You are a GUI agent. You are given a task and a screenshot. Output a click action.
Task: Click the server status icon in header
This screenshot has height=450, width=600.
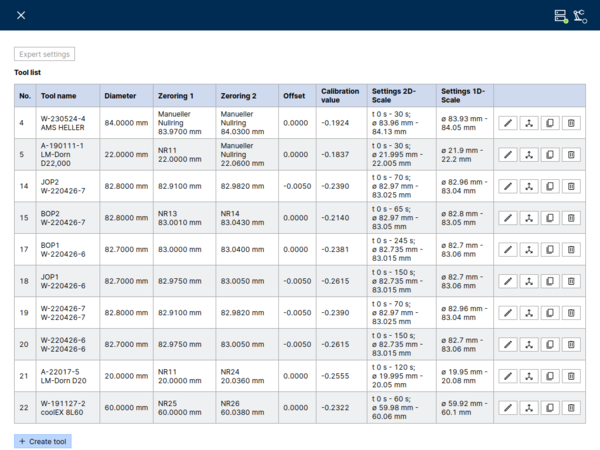tap(561, 16)
